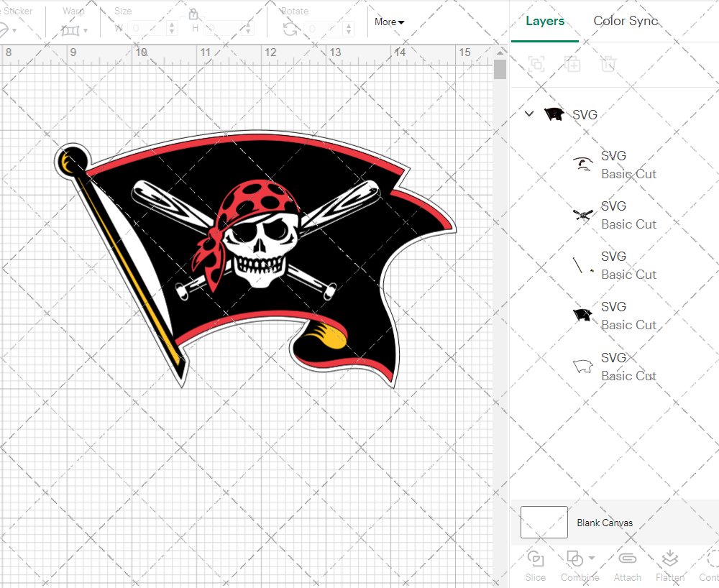
Task: Open the Warp dropdown
Action: (74, 29)
